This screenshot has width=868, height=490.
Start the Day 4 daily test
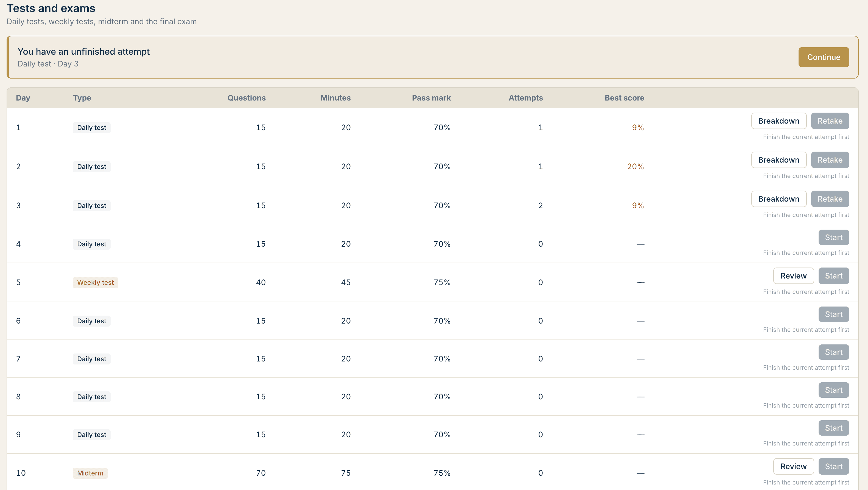coord(834,237)
